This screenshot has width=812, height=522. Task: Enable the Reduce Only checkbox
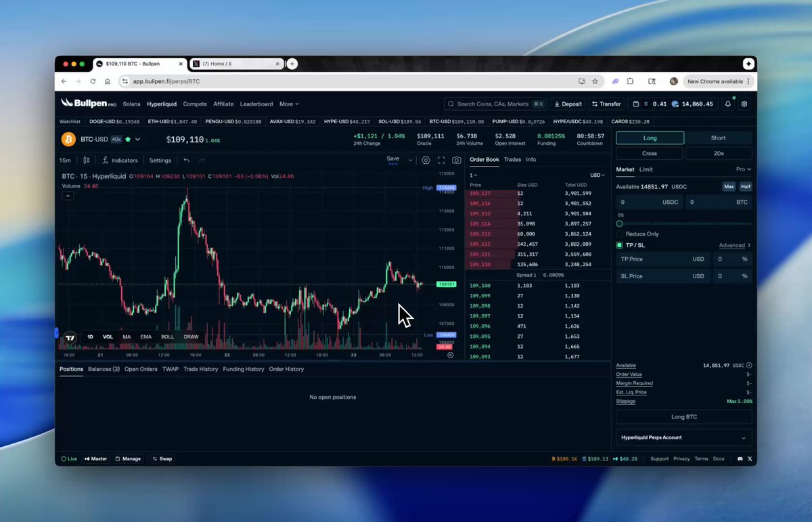click(x=619, y=234)
